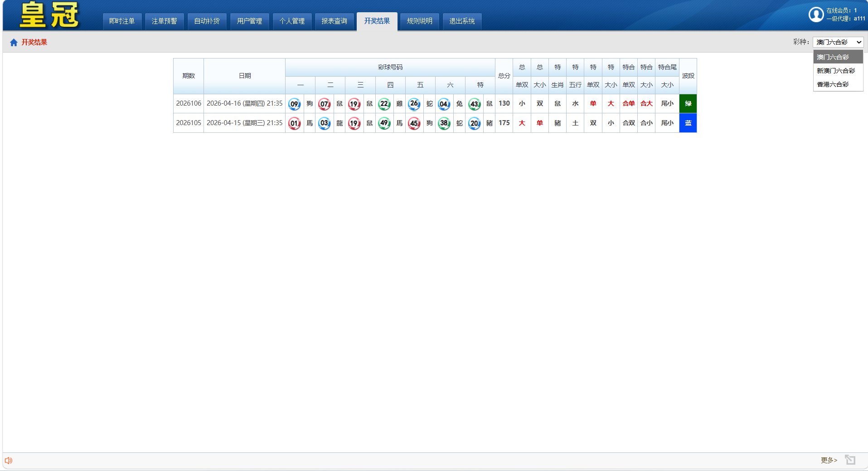Click ball 01 in period 2026105
Screen dimensions: 868x471
pyautogui.click(x=294, y=123)
